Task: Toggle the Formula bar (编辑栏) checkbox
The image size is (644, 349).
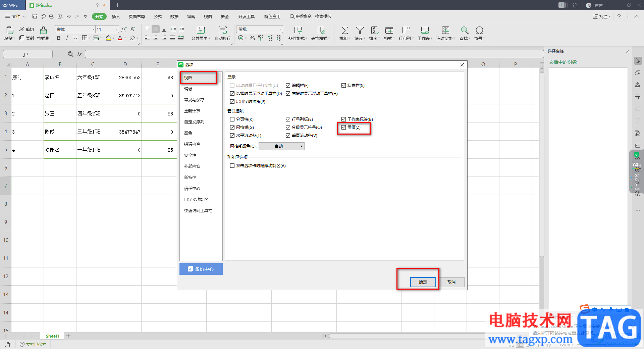Action: click(x=288, y=86)
